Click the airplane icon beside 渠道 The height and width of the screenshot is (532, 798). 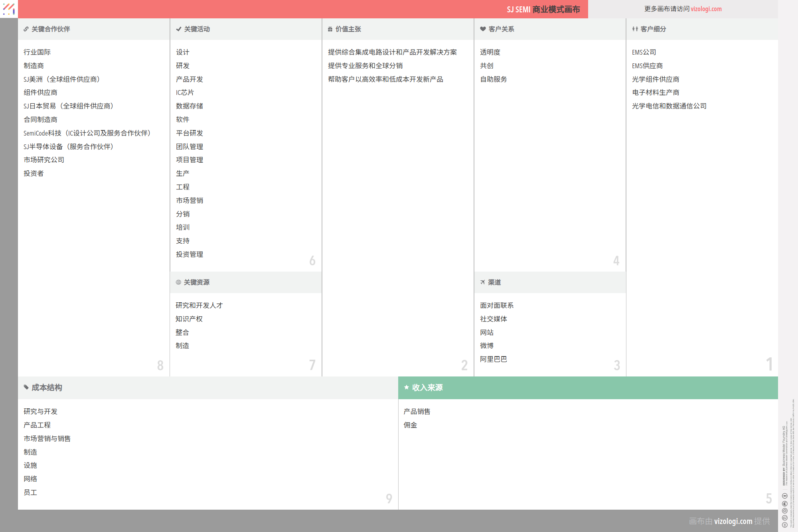482,282
